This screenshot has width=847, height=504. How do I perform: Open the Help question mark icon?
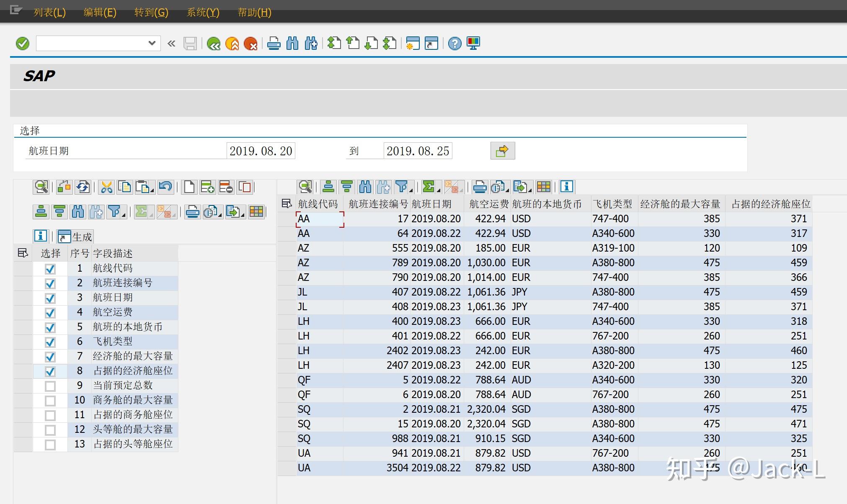click(454, 44)
